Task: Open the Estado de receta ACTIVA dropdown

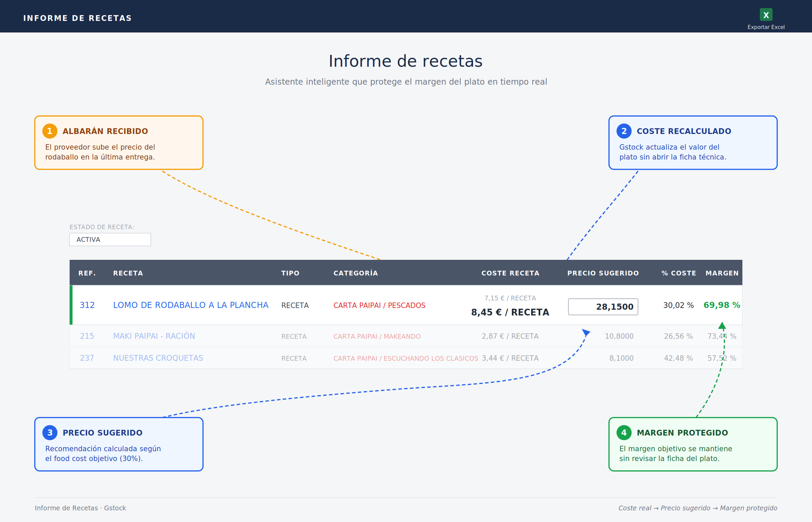Action: click(110, 240)
